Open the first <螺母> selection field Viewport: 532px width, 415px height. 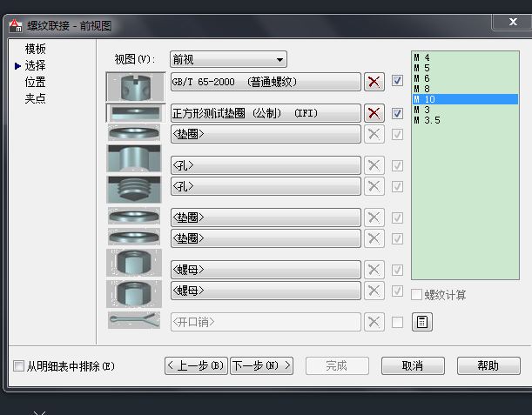click(266, 270)
